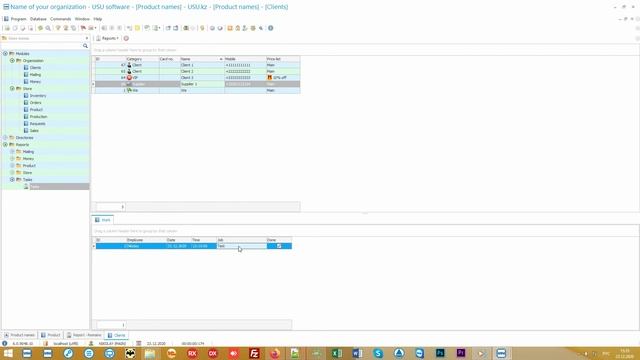Select the Requests item in the tree

[x=37, y=124]
